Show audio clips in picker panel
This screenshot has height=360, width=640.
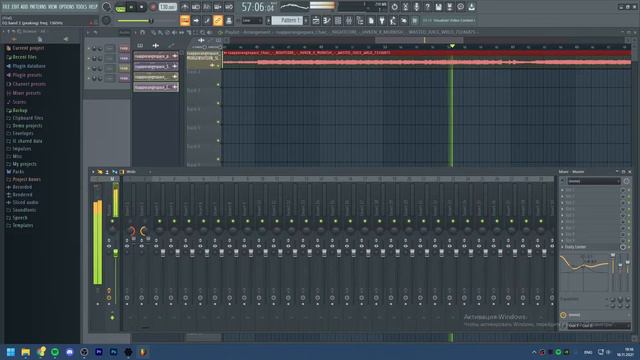(156, 45)
